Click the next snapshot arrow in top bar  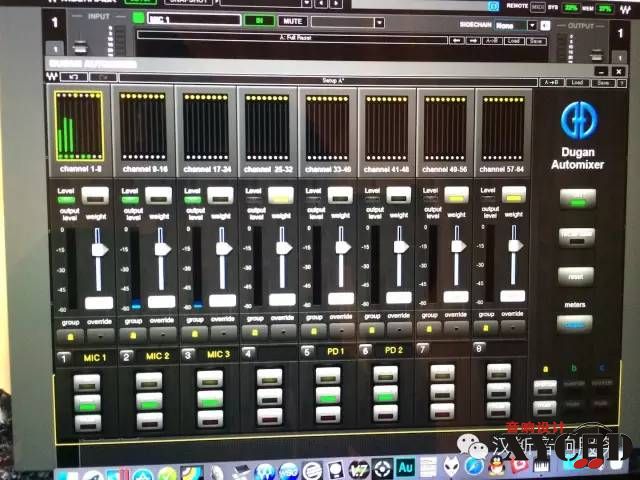(x=336, y=3)
